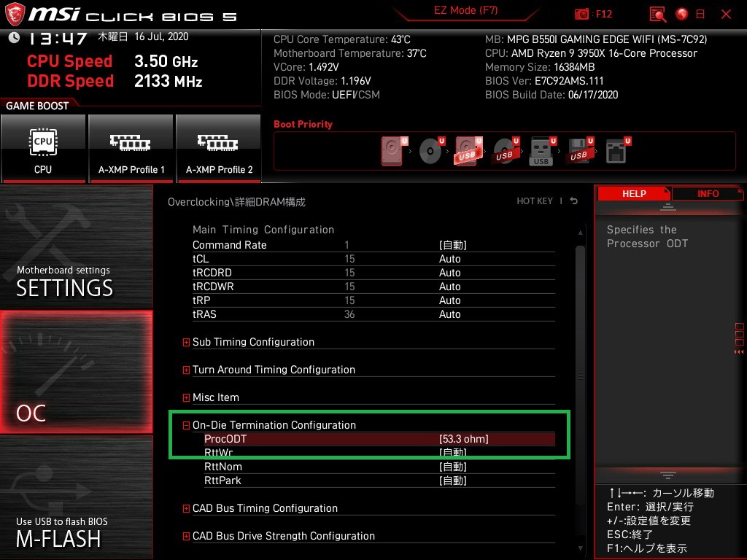Open the RttWr value dropdown

click(x=452, y=452)
